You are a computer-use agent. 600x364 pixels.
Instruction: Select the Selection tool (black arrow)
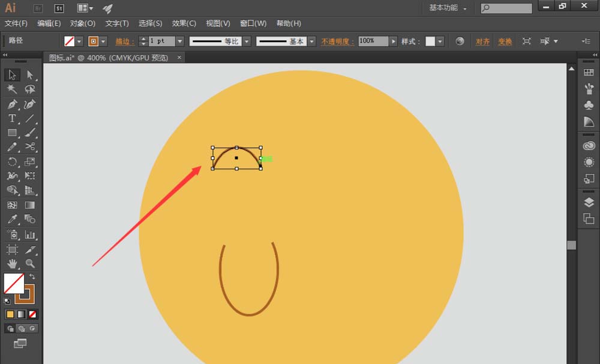pyautogui.click(x=12, y=75)
